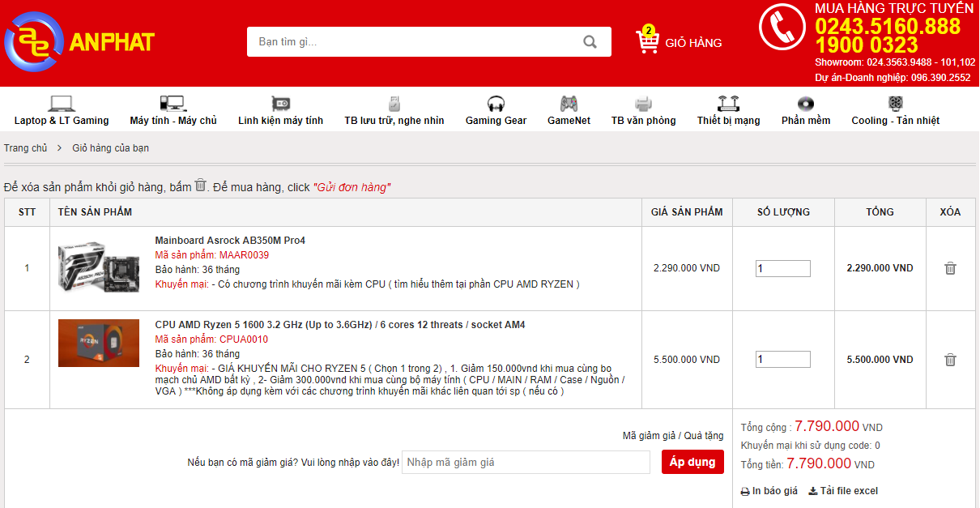
Task: Open Gaming Gear menu
Action: (x=496, y=121)
